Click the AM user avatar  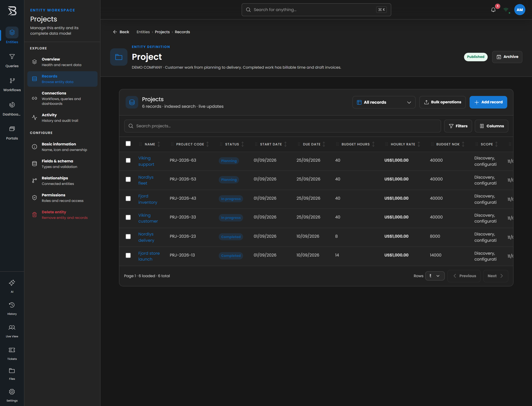tap(519, 10)
